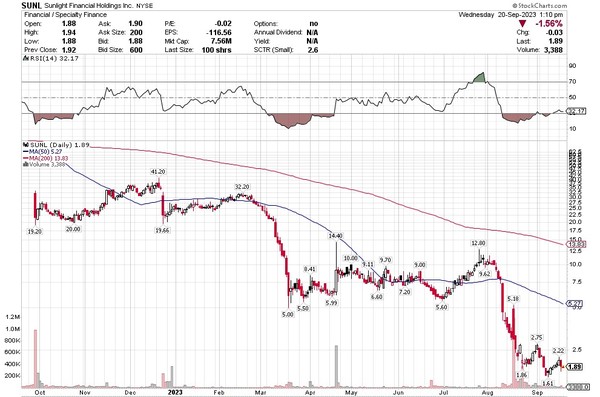600x397 pixels.
Task: Click the Open value '1.88'
Action: point(69,24)
